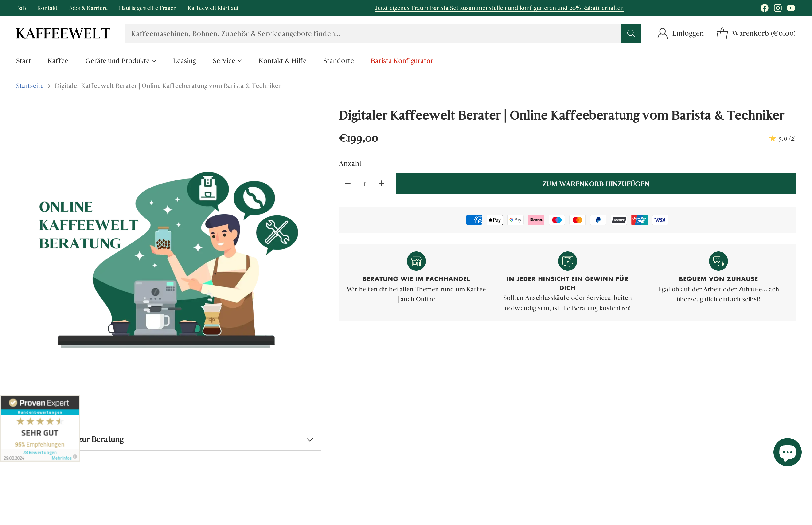Select the Apple Pay payment icon
Screen dimensions: 812x525
[x=494, y=220]
